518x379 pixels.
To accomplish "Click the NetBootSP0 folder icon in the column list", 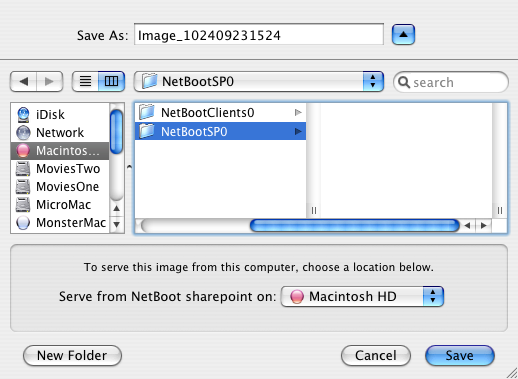I will point(147,131).
